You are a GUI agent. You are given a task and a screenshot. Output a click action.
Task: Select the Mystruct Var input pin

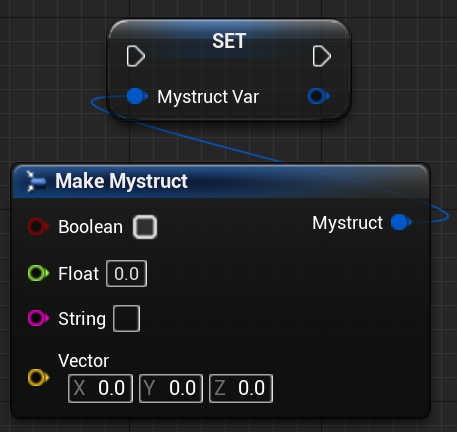[137, 96]
